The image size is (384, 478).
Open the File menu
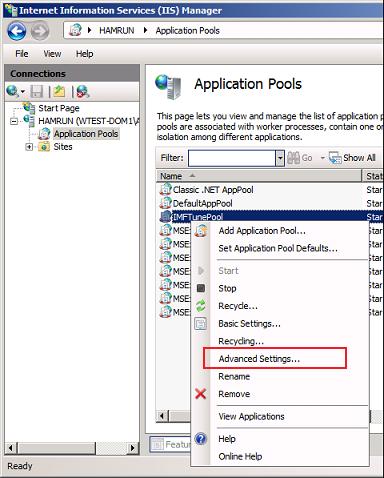(22, 54)
